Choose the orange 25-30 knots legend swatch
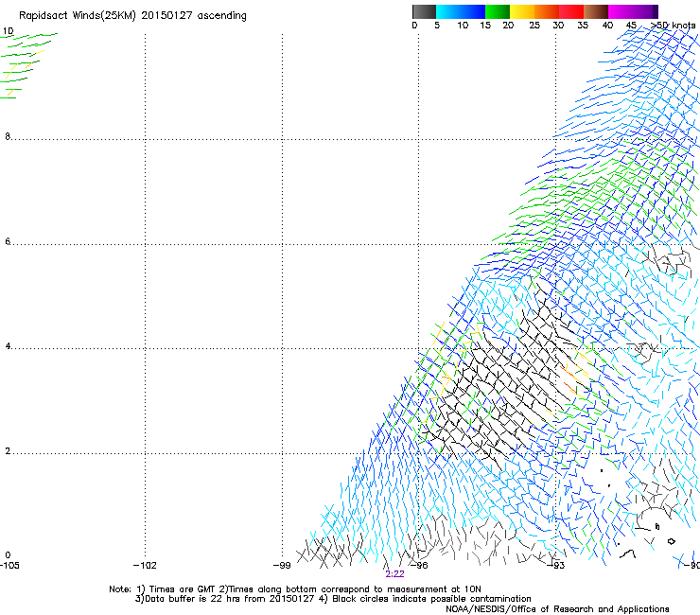Viewport: 700px width, 615px height. coord(547,11)
